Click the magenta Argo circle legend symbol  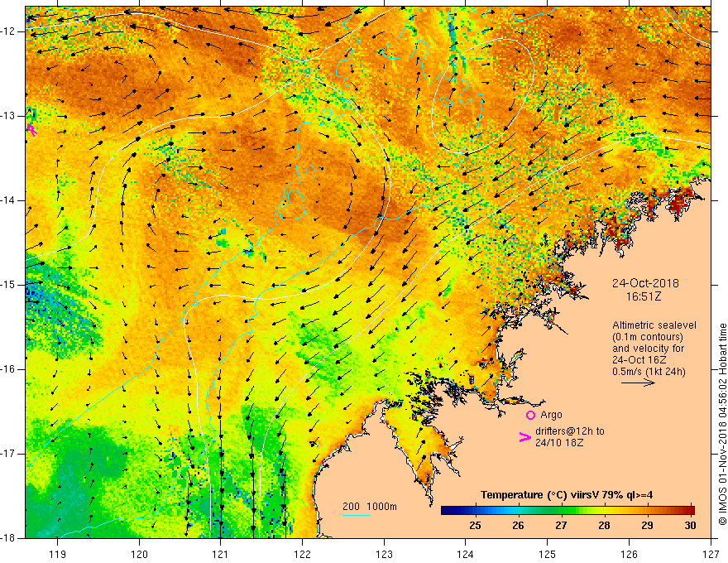[x=530, y=416]
